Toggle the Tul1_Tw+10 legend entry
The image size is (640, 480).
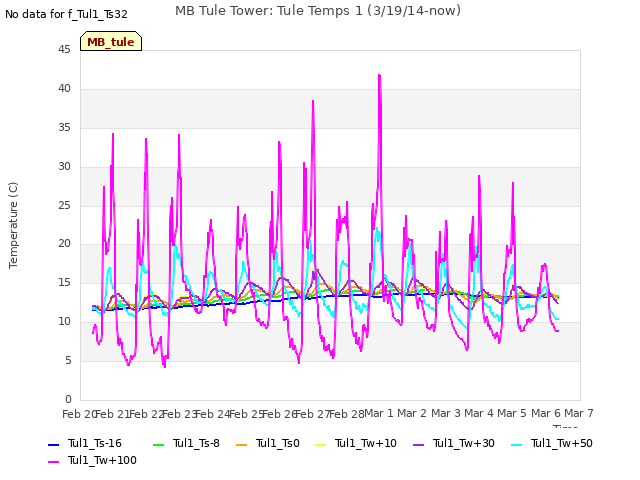click(x=356, y=443)
